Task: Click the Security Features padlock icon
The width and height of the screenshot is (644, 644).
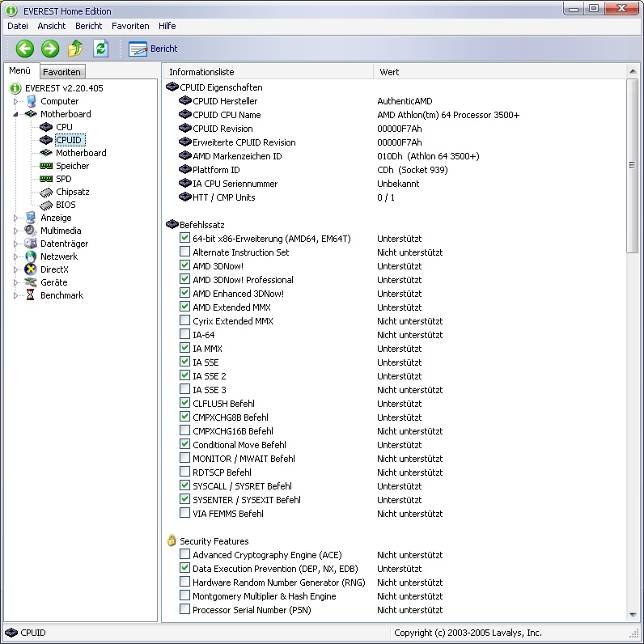Action: tap(172, 540)
